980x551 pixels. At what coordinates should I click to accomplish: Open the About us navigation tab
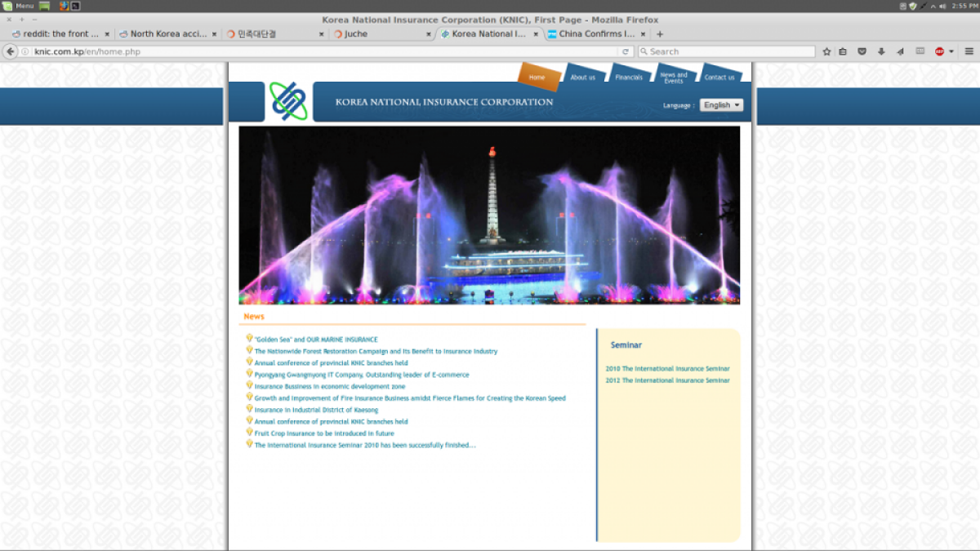pyautogui.click(x=582, y=76)
